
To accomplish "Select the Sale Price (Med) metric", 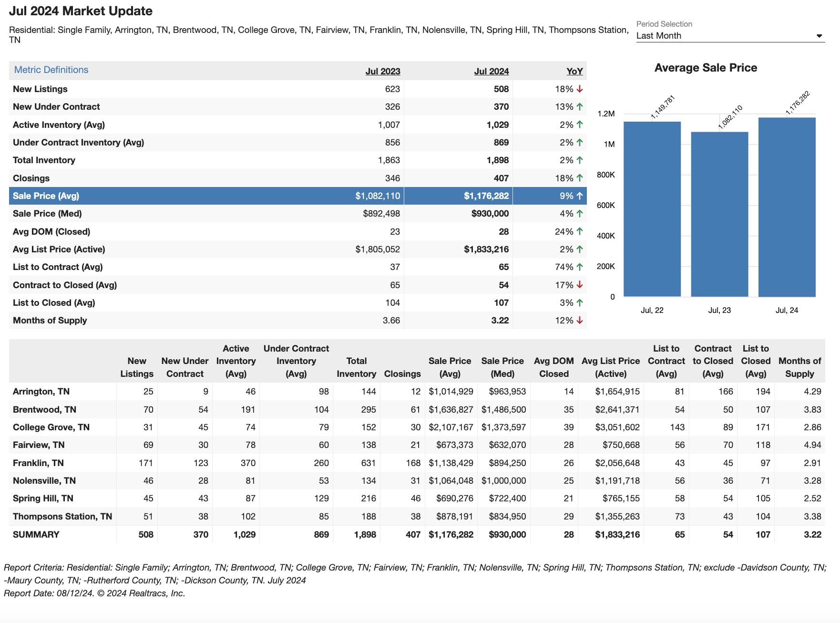I will [298, 214].
